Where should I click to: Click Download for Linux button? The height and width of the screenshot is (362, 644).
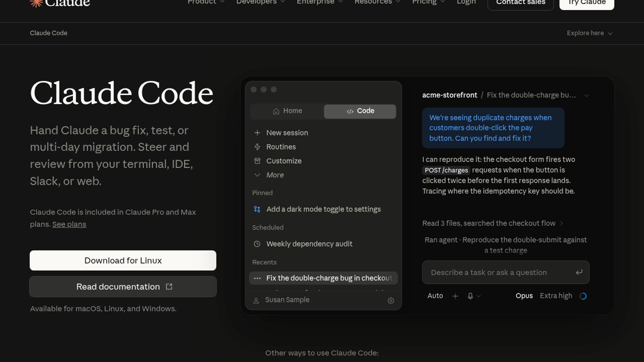[x=123, y=260]
